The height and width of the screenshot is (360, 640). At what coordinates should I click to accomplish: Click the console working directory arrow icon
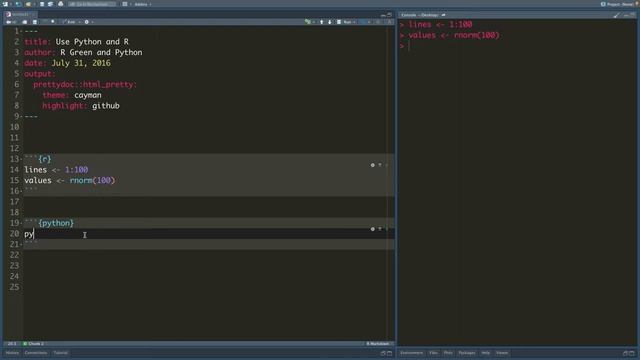click(x=444, y=15)
